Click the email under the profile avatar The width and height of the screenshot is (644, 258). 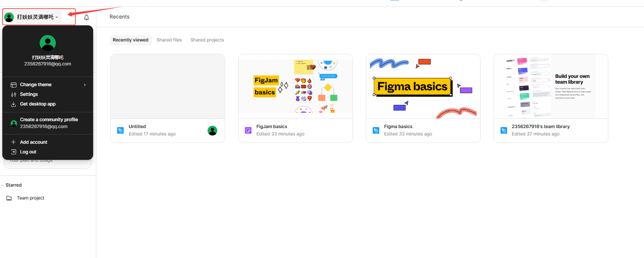point(48,64)
